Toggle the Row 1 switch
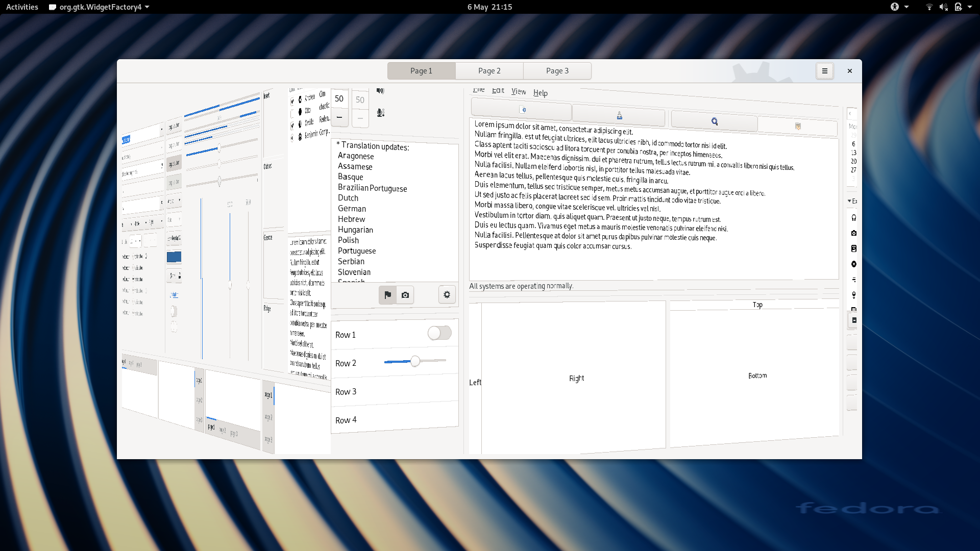This screenshot has width=980, height=551. (439, 333)
